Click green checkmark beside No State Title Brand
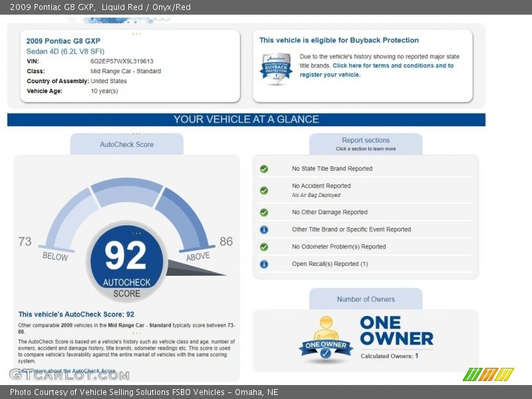 pyautogui.click(x=264, y=169)
